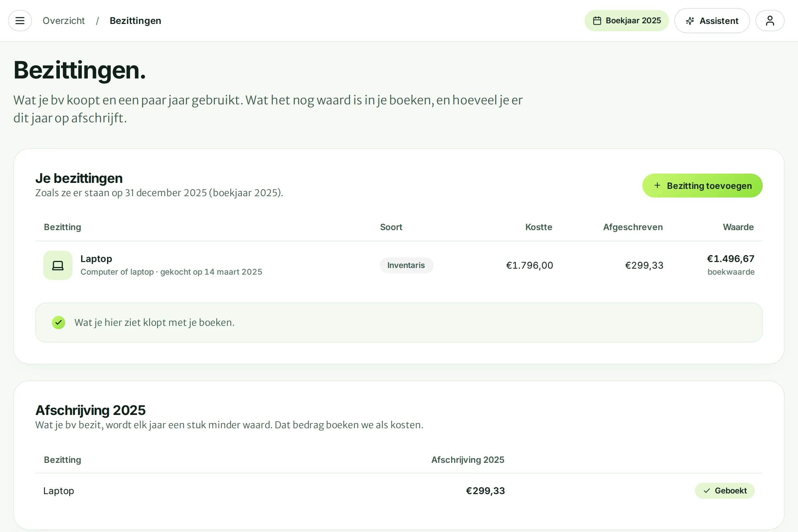The width and height of the screenshot is (798, 532).
Task: Click the calendar icon in Boekjaar 2025
Action: [597, 21]
